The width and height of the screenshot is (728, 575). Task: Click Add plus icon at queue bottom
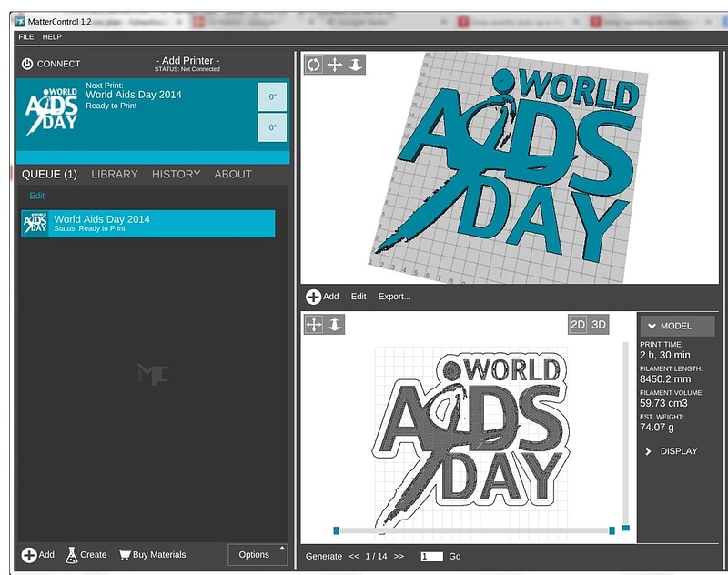pyautogui.click(x=29, y=555)
